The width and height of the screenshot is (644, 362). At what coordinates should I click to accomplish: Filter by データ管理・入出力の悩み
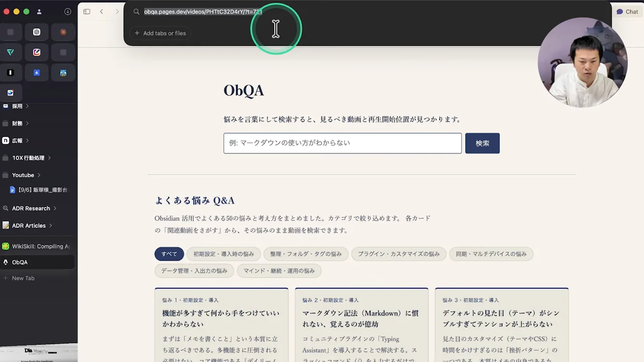click(194, 270)
